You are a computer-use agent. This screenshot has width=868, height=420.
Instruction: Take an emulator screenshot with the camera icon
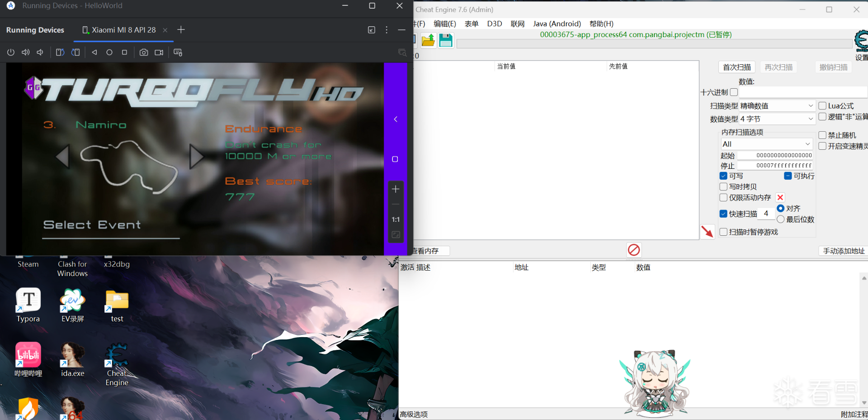point(144,52)
